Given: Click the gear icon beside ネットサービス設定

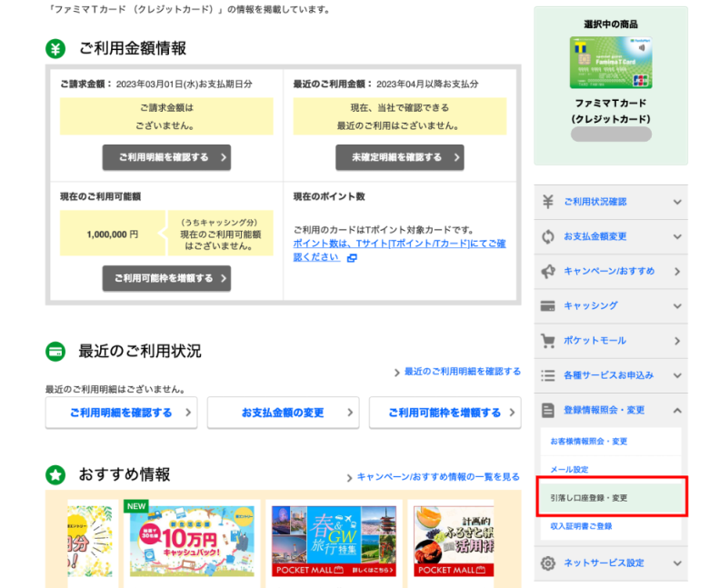Looking at the screenshot, I should (548, 563).
